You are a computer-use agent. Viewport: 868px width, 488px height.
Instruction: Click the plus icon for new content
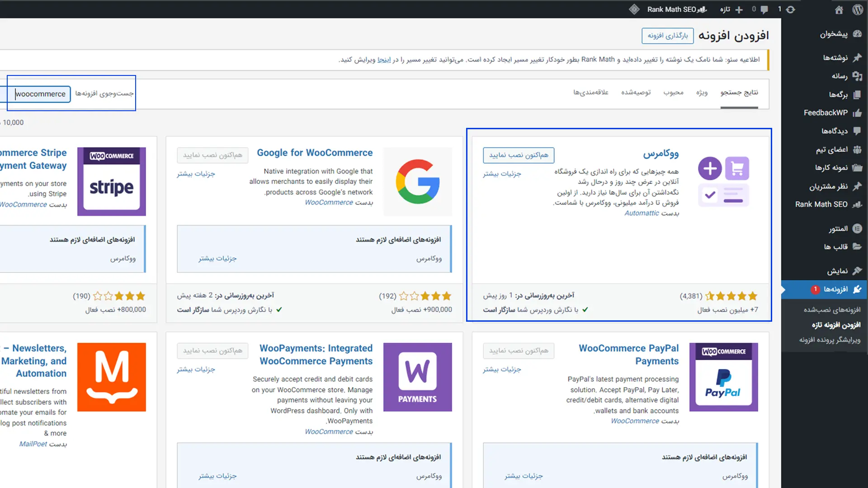pos(739,9)
